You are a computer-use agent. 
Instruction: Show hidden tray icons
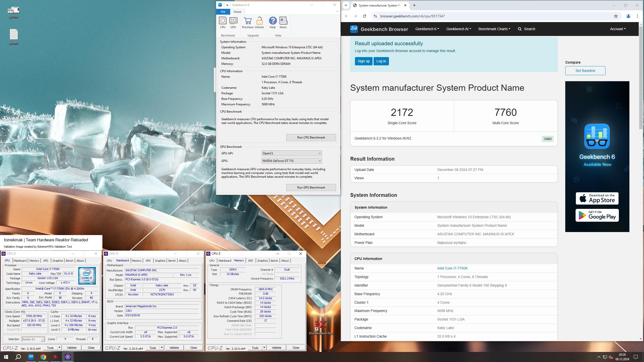(x=599, y=357)
